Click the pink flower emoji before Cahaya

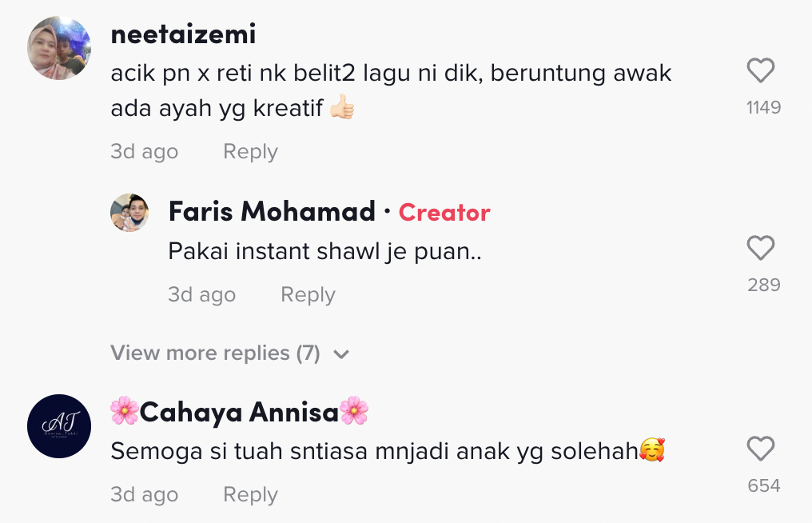[125, 411]
